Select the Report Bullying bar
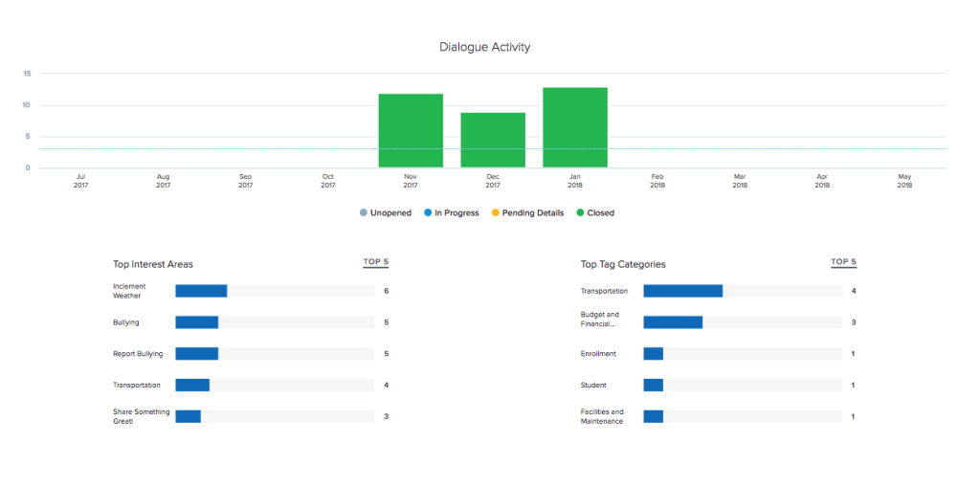 click(x=197, y=354)
